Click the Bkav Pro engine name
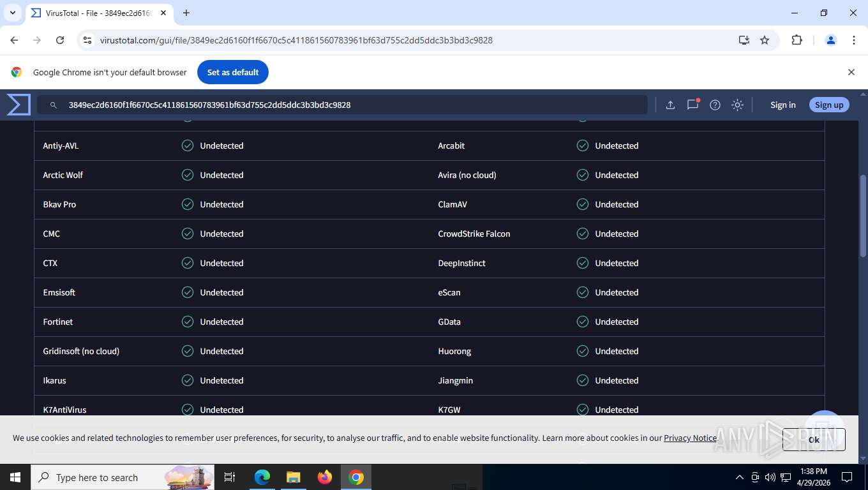Viewport: 868px width, 490px height. [x=59, y=204]
